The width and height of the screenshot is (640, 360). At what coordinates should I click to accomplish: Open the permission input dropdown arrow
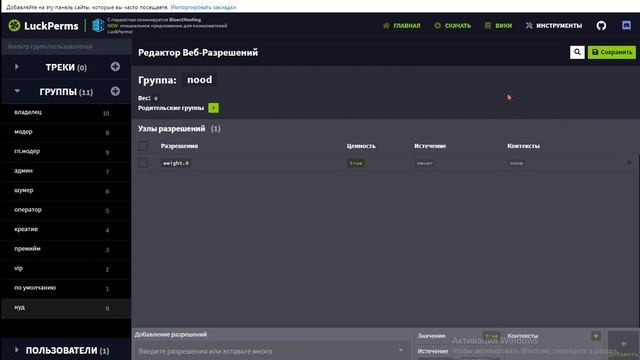point(400,351)
